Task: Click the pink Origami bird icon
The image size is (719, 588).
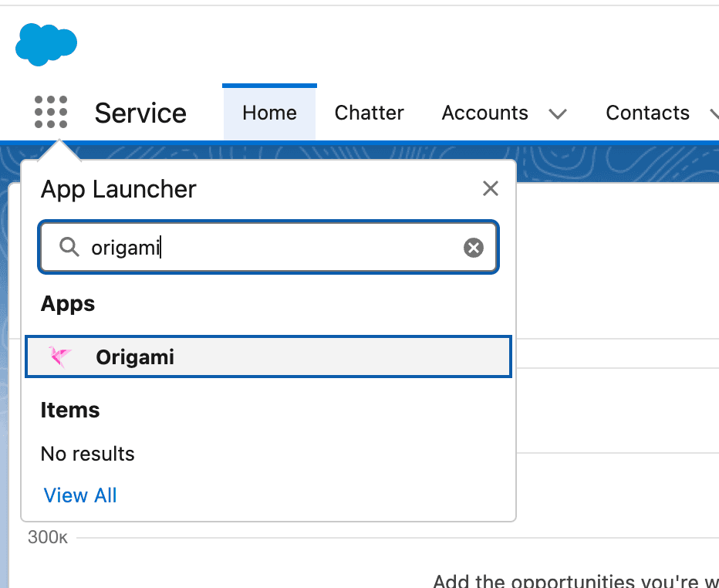Action: [x=60, y=357]
